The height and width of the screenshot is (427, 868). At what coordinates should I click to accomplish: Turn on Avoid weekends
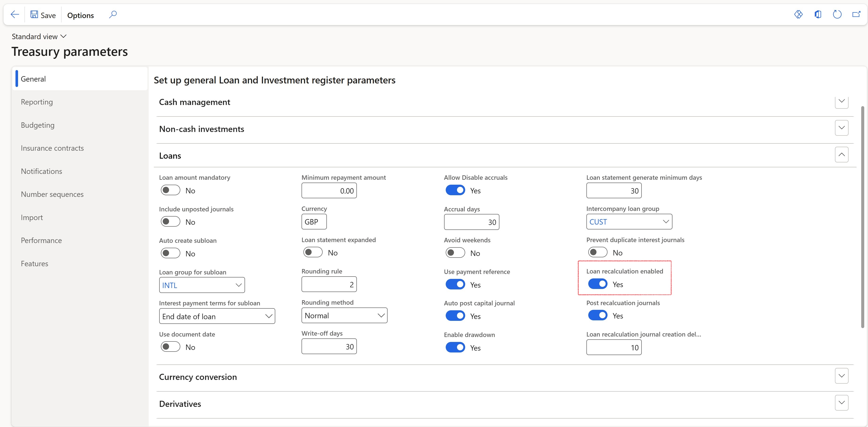pos(455,253)
